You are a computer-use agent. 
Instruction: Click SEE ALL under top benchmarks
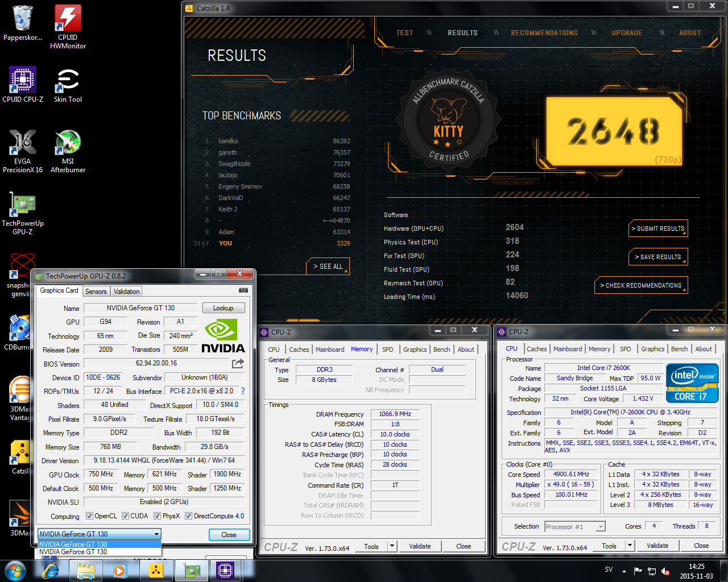pyautogui.click(x=328, y=267)
